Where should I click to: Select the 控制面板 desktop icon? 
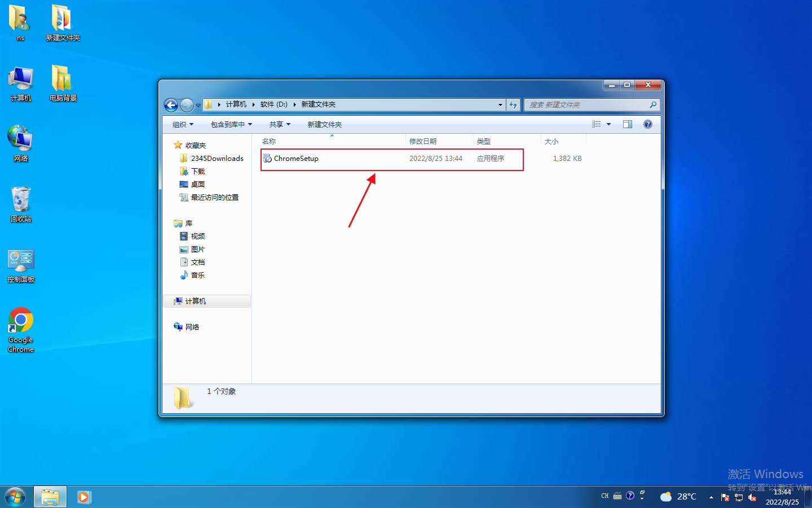pos(20,266)
